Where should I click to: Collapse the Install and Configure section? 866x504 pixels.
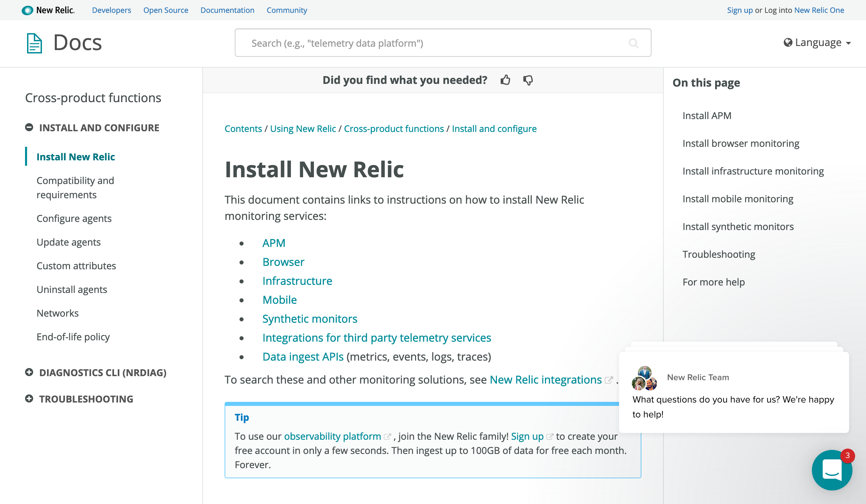[29, 128]
